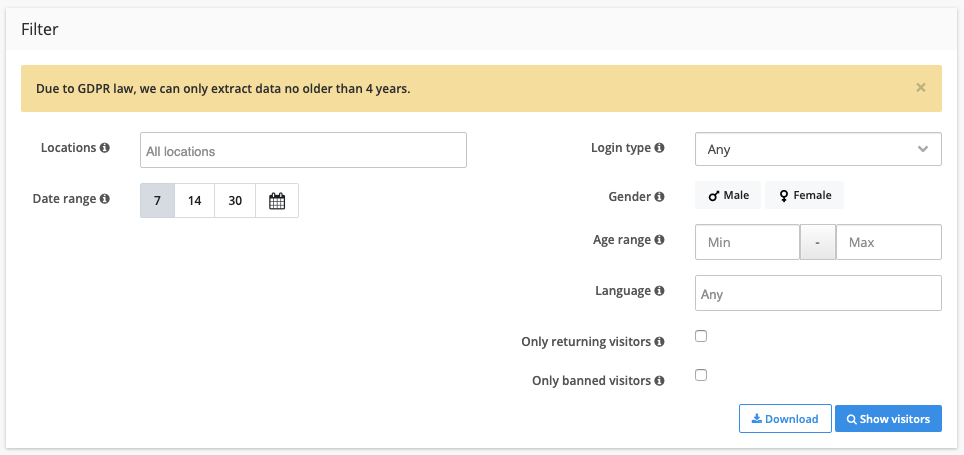Click the info icon next to Login type
964x455 pixels.
[660, 148]
